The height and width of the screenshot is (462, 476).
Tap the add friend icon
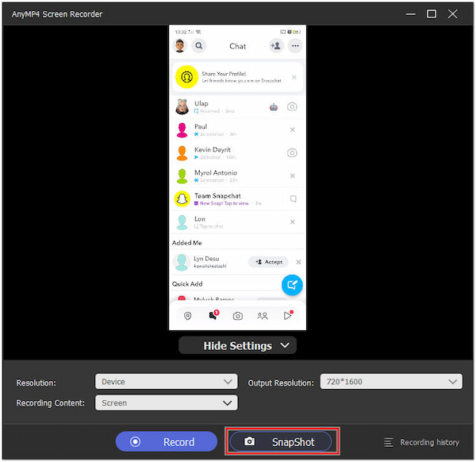tap(276, 46)
